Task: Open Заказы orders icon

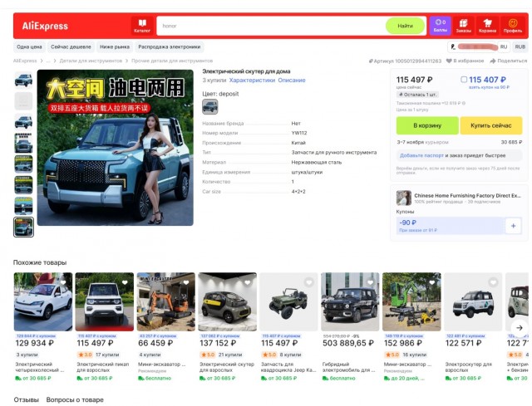Action: click(464, 26)
